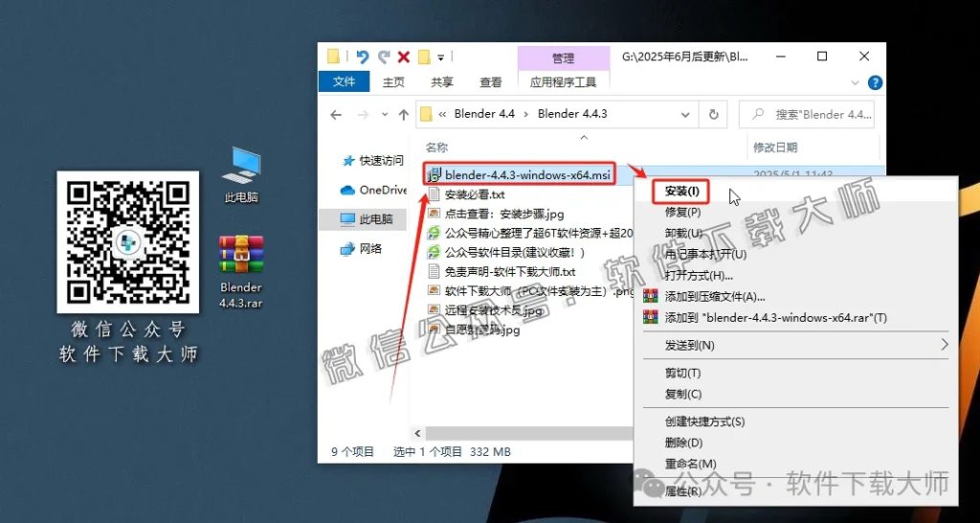Select 快速访问 in the navigation pane

[373, 161]
